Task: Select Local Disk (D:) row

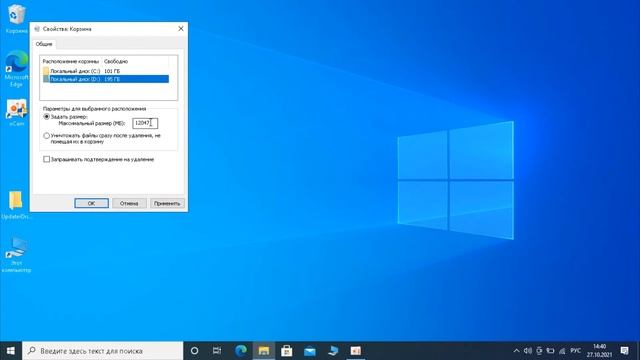Action: [x=105, y=79]
